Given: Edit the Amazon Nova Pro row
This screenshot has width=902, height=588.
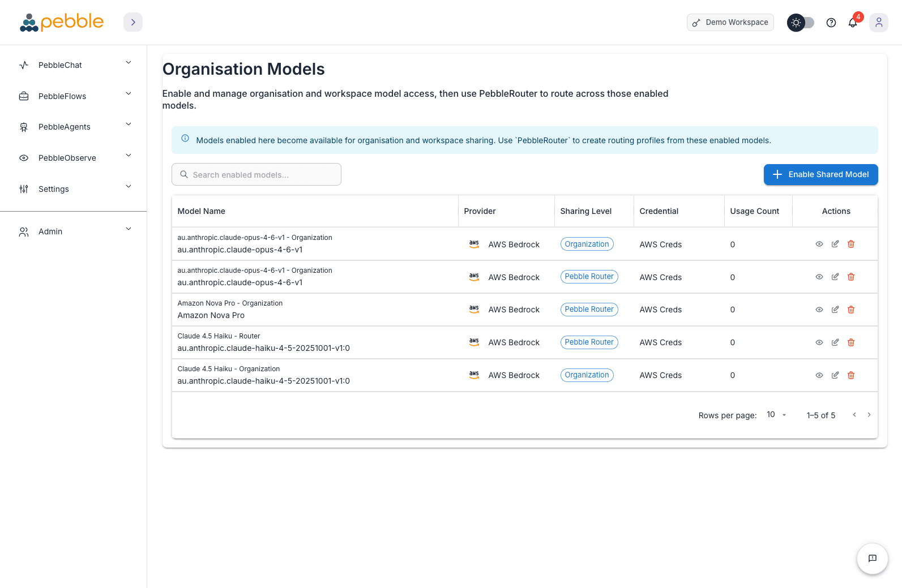Looking at the screenshot, I should tap(835, 310).
